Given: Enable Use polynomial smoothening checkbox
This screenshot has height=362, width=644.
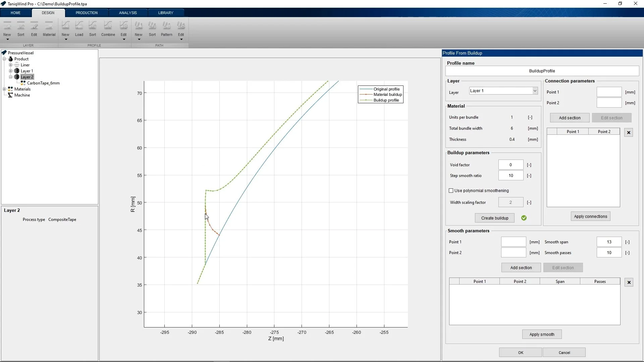Looking at the screenshot, I should (451, 191).
